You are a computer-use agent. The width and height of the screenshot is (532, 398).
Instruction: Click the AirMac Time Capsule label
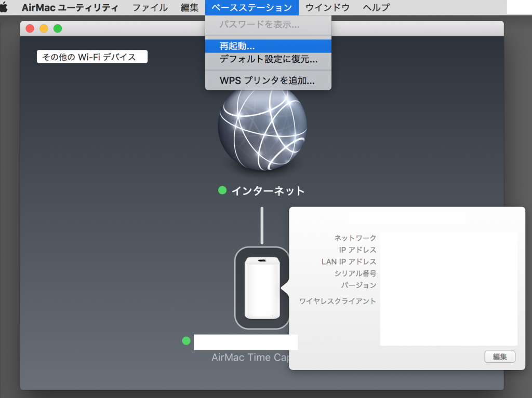pos(250,358)
